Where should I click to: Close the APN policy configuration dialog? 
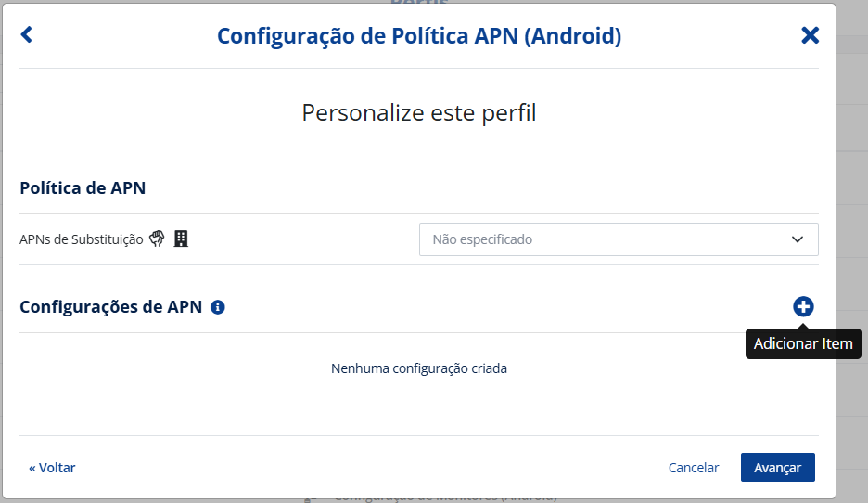(x=810, y=35)
